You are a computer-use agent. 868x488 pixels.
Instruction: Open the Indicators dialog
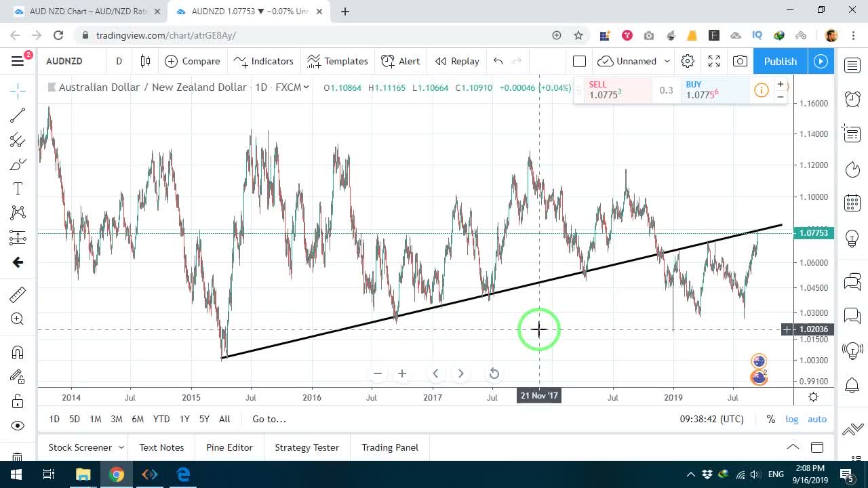click(263, 61)
